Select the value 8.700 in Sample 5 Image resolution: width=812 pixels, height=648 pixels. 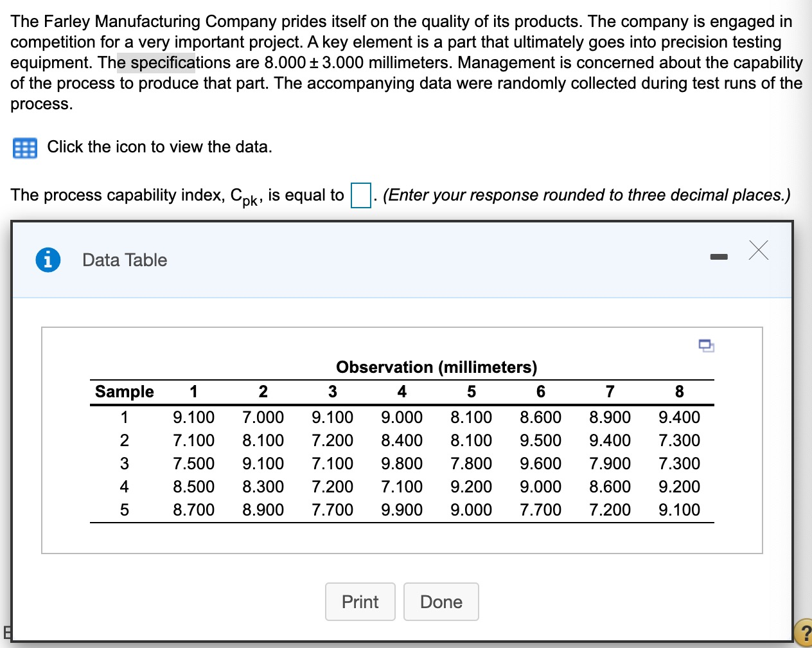point(193,510)
